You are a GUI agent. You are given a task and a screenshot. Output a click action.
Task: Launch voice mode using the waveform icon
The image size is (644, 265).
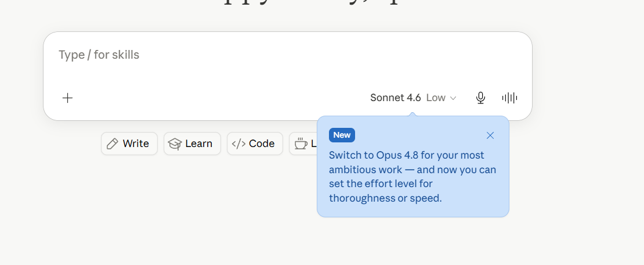pyautogui.click(x=510, y=98)
